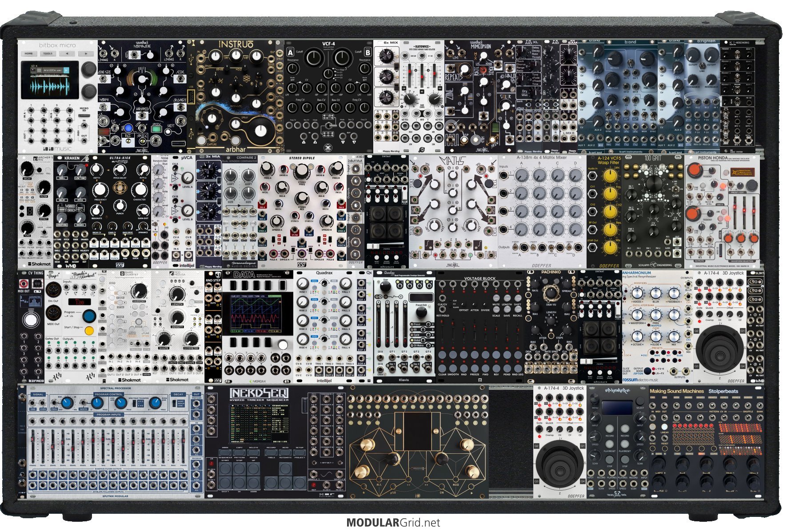Click the red 120 BPM display on Pamela's

(x=80, y=302)
